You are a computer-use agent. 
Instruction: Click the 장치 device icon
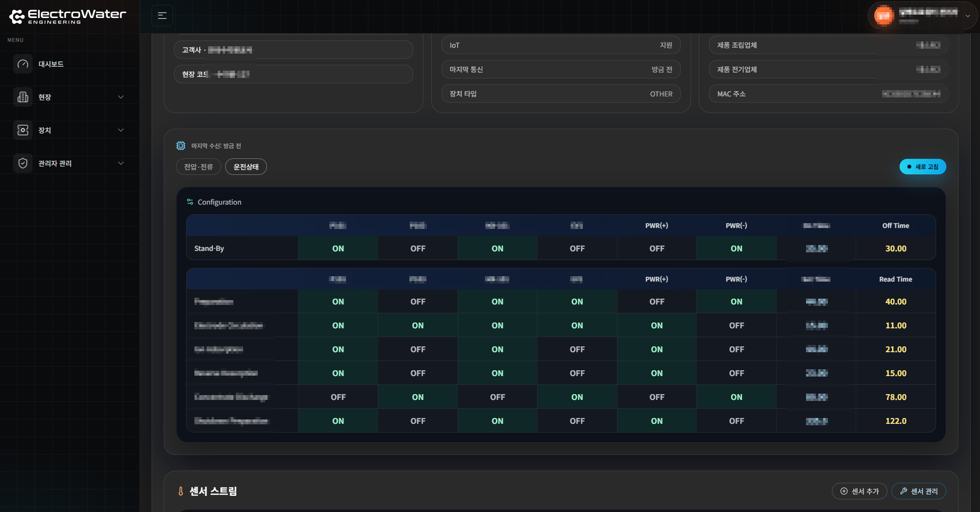point(23,130)
